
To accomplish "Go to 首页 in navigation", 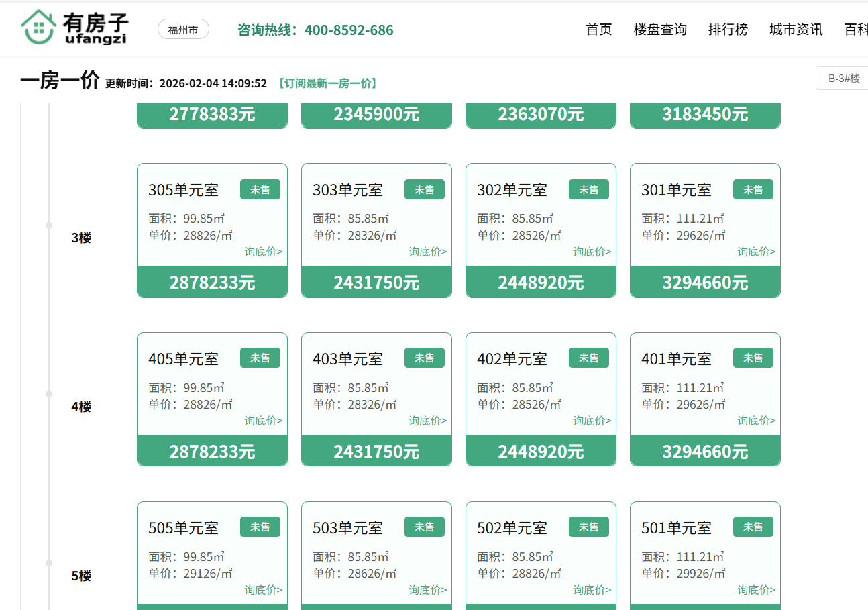I will click(x=598, y=30).
